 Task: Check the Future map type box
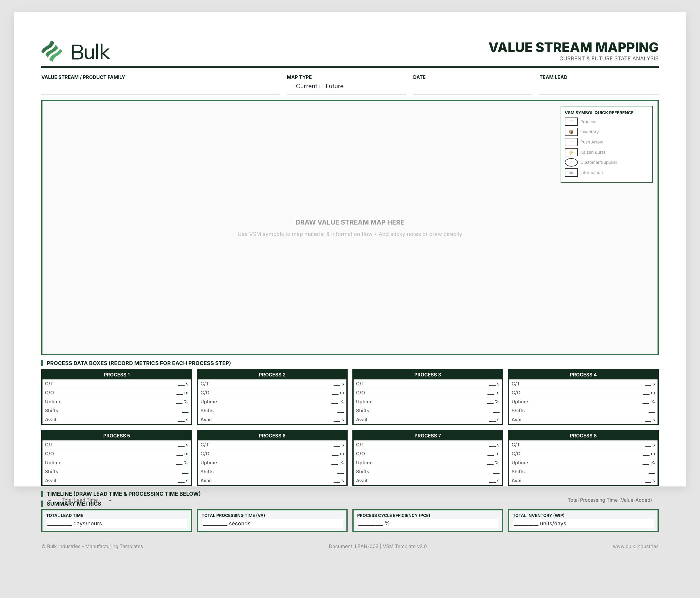(x=322, y=86)
